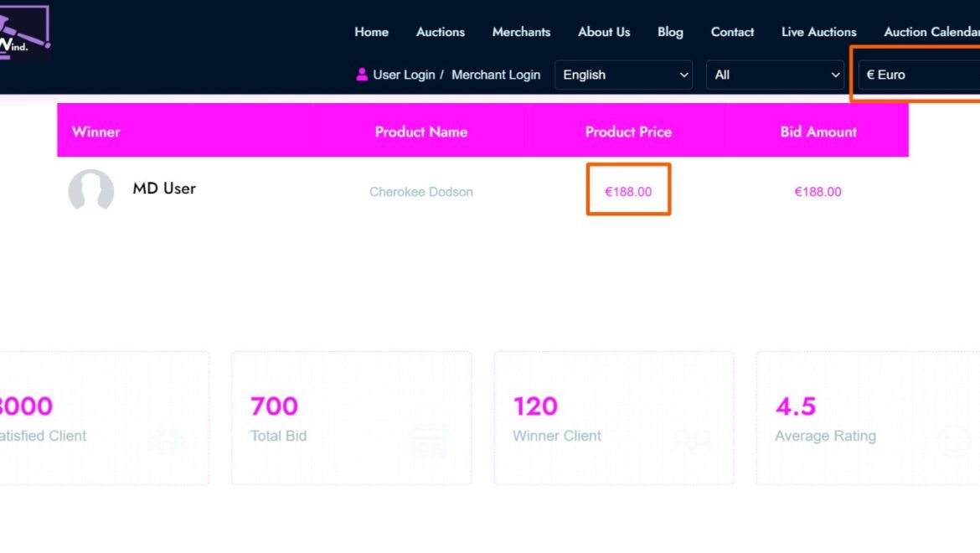Click the Merchant Login link
980x553 pixels.
[x=496, y=75]
